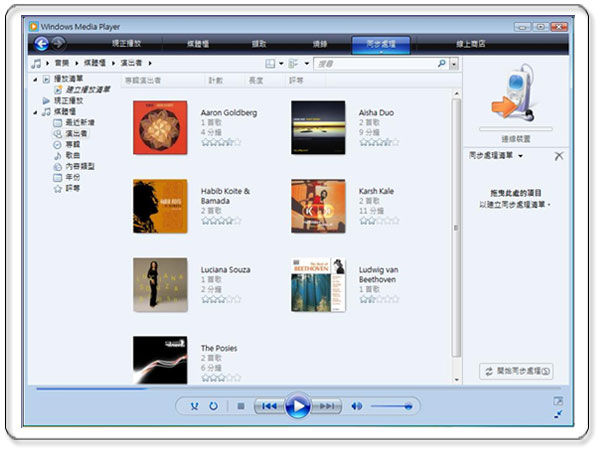
Task: Select the Aaron Goldberg album thumbnail
Action: point(160,127)
